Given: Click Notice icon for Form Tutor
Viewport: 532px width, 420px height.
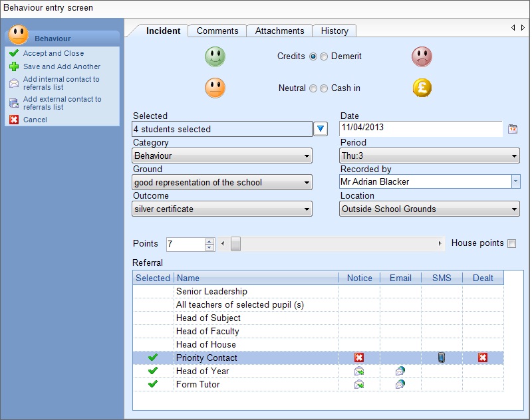Looking at the screenshot, I should 359,384.
